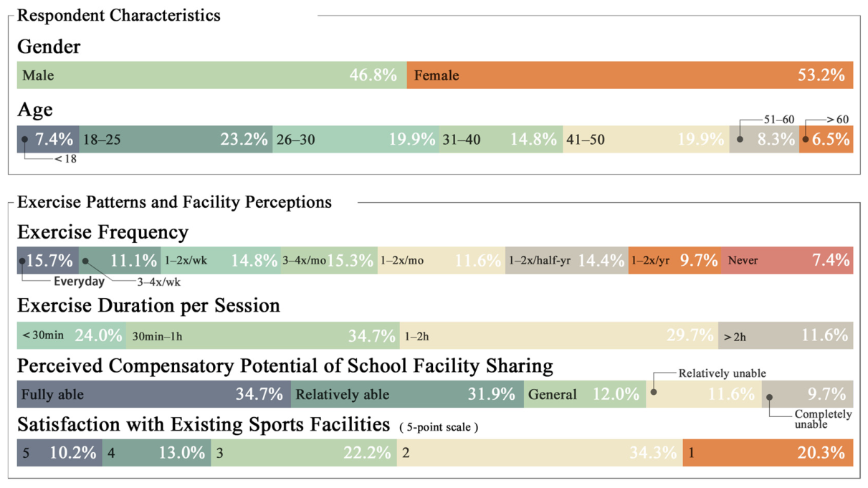Select the 1–2x/yr frequency segment
868x488 pixels.
point(674,261)
